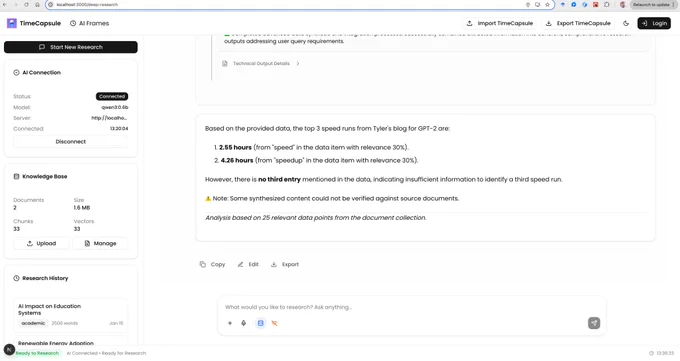Click the 1.6 MB size value

(x=82, y=208)
